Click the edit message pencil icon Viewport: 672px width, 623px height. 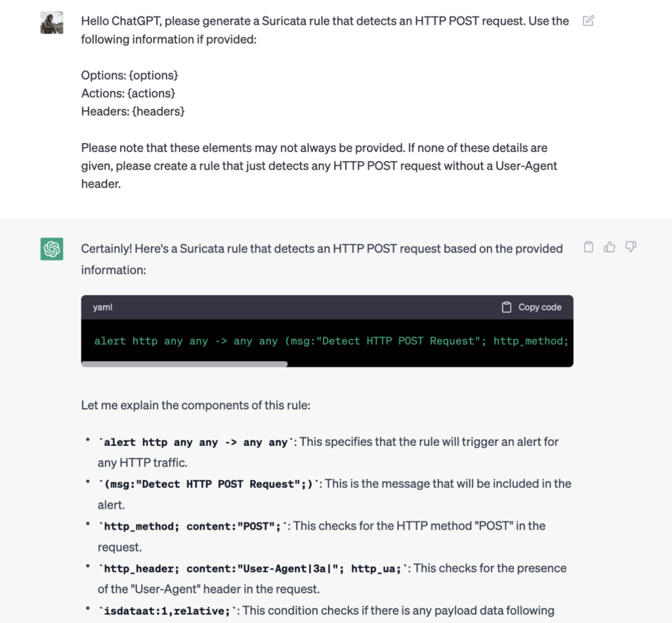coord(589,21)
